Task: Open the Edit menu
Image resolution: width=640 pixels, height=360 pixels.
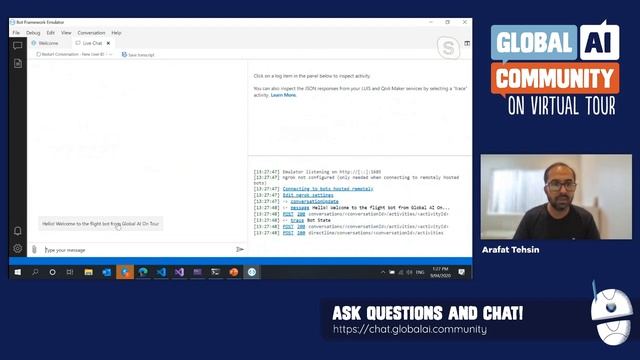Action: click(x=51, y=33)
